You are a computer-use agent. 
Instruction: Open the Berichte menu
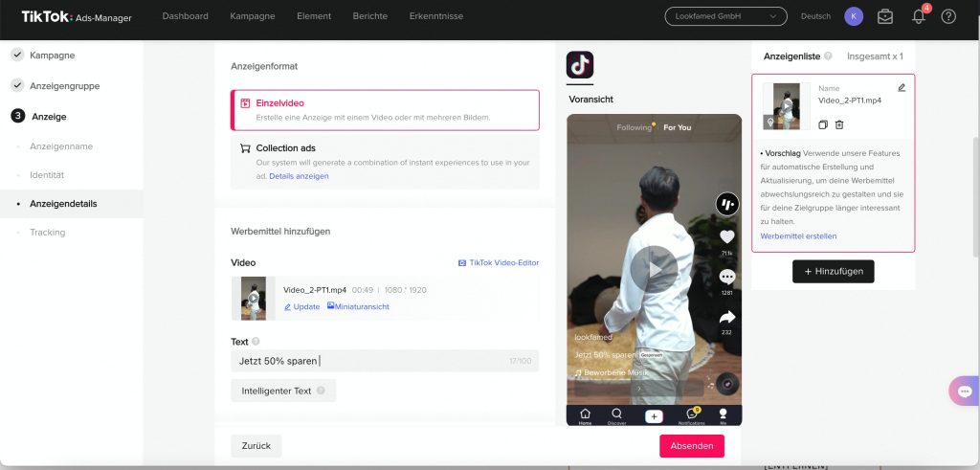pyautogui.click(x=370, y=16)
